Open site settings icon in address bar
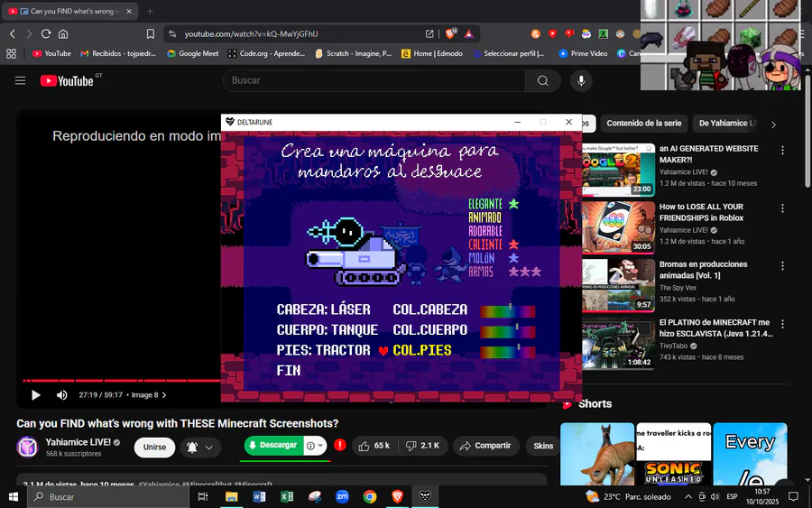Screen dimensions: 812x508 pyautogui.click(x=173, y=33)
